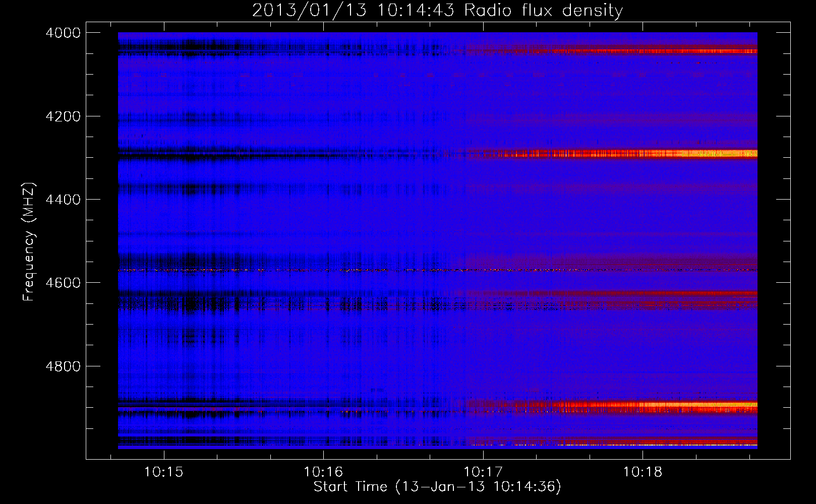Click the 10:16 time tick label

click(323, 472)
